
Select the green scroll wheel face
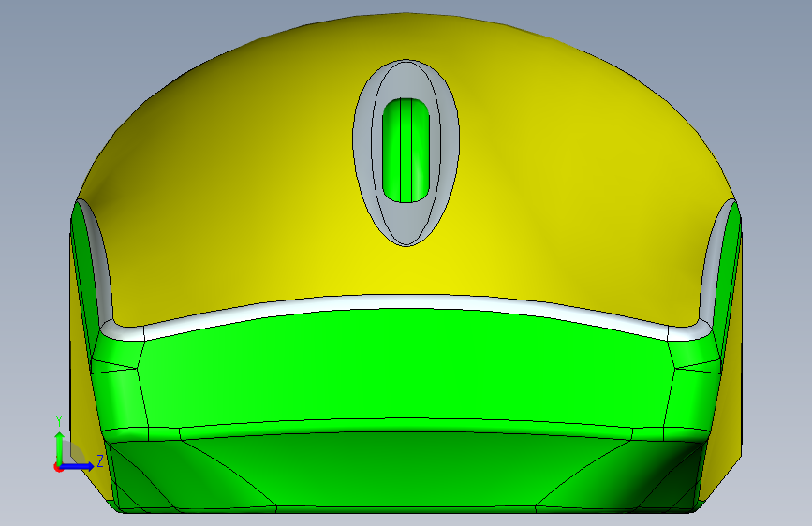pyautogui.click(x=406, y=150)
